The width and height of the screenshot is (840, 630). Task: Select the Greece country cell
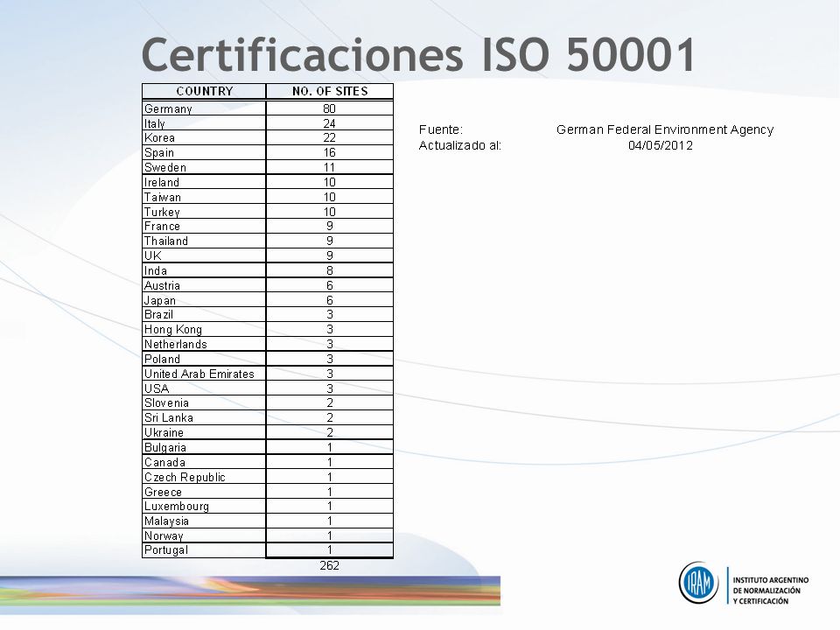(x=204, y=492)
